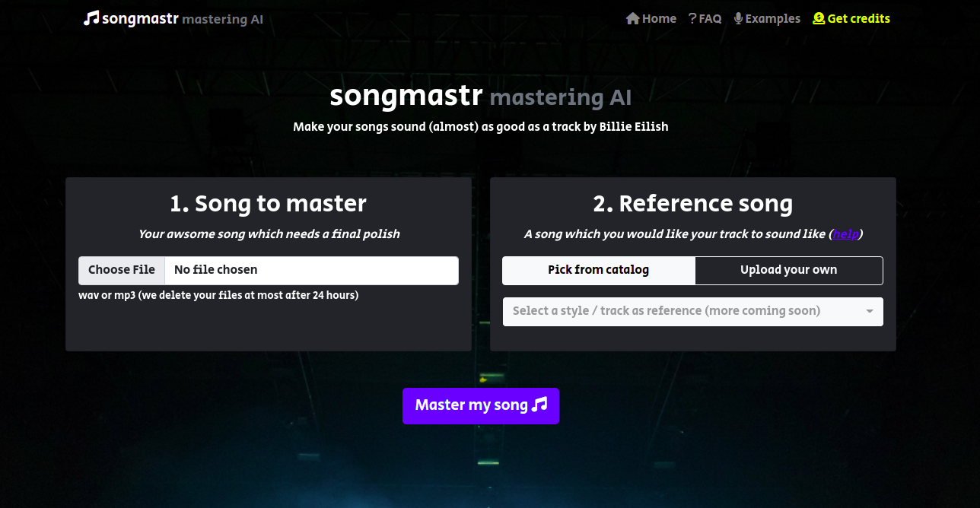Click Choose File to upload your song
Viewport: 980px width, 508px height.
pos(122,270)
